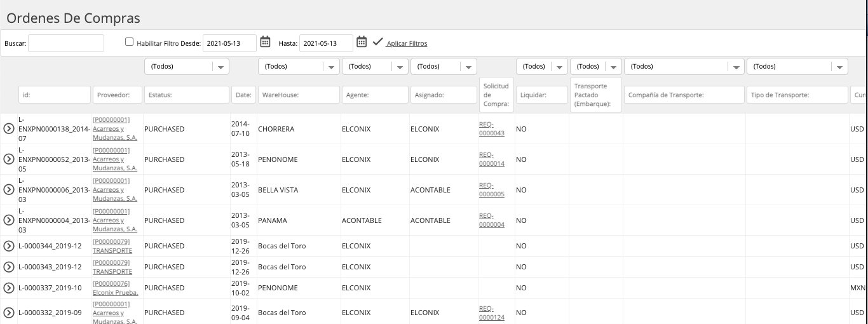Image resolution: width=868 pixels, height=324 pixels.
Task: Click the Agente: column filter field
Action: pos(375,95)
